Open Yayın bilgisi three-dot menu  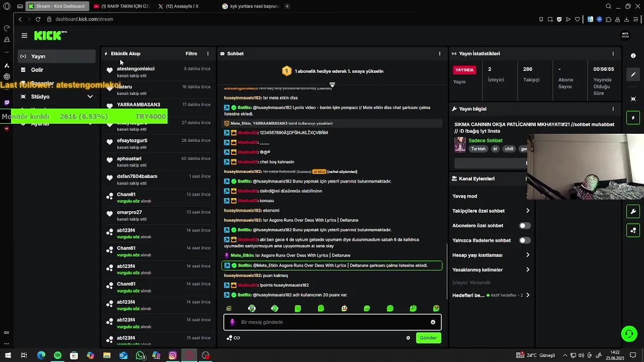pos(613,109)
